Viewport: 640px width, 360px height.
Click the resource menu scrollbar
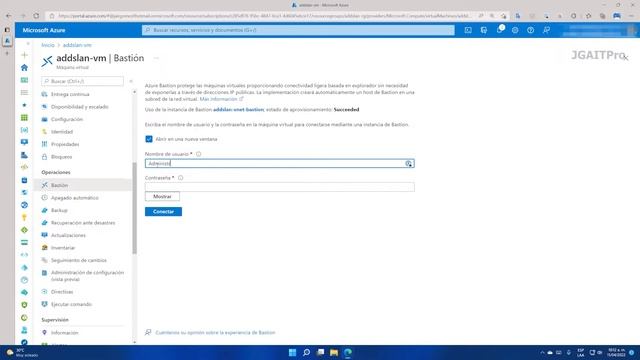(x=134, y=208)
